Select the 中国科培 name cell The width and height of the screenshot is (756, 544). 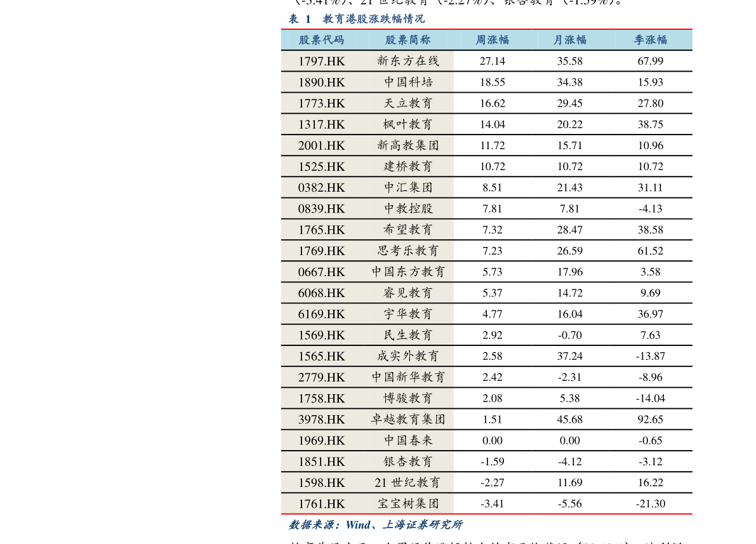tap(408, 82)
